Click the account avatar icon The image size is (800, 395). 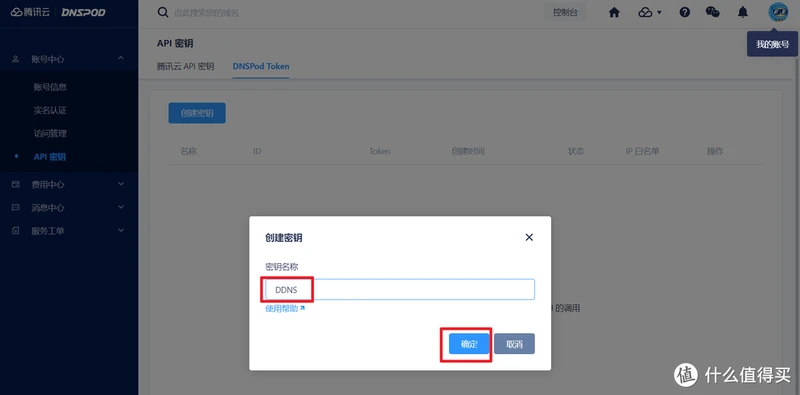coord(779,12)
